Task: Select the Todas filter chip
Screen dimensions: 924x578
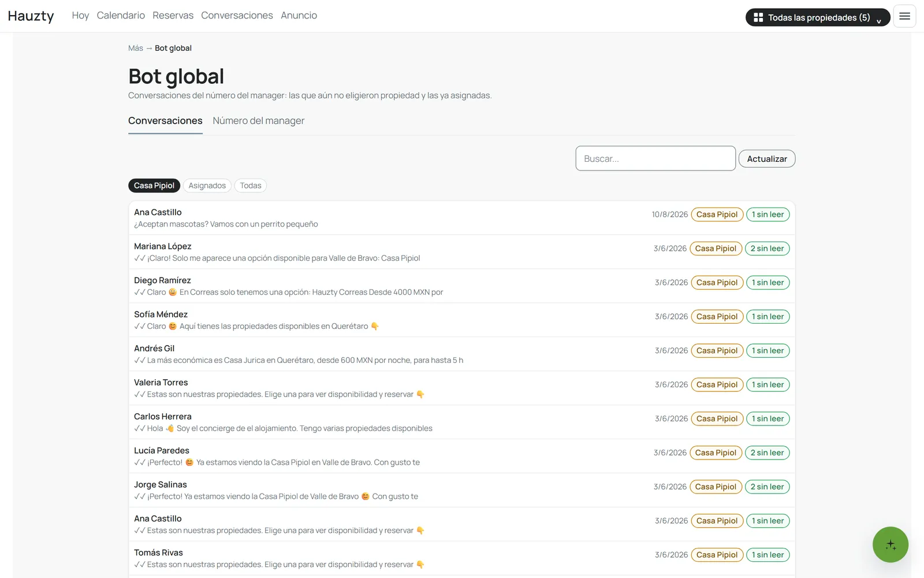Action: (251, 186)
